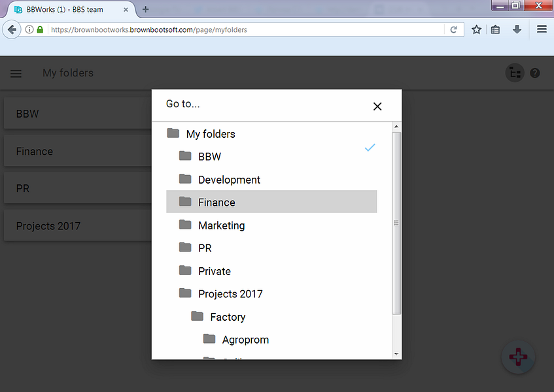Open folder tree view icon in header
Image resolution: width=554 pixels, height=392 pixels.
pyautogui.click(x=515, y=73)
